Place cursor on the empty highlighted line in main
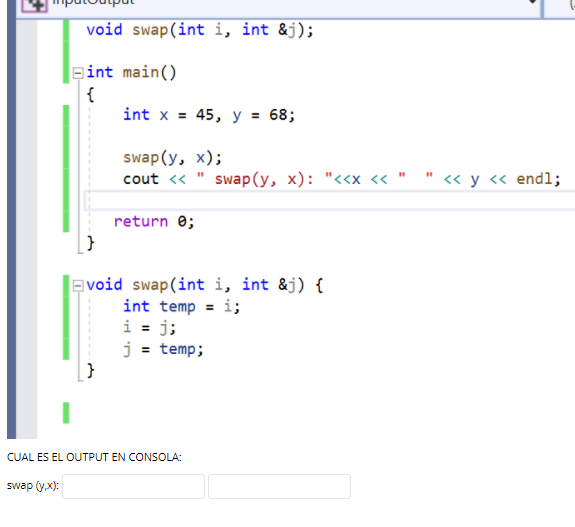 [329, 201]
